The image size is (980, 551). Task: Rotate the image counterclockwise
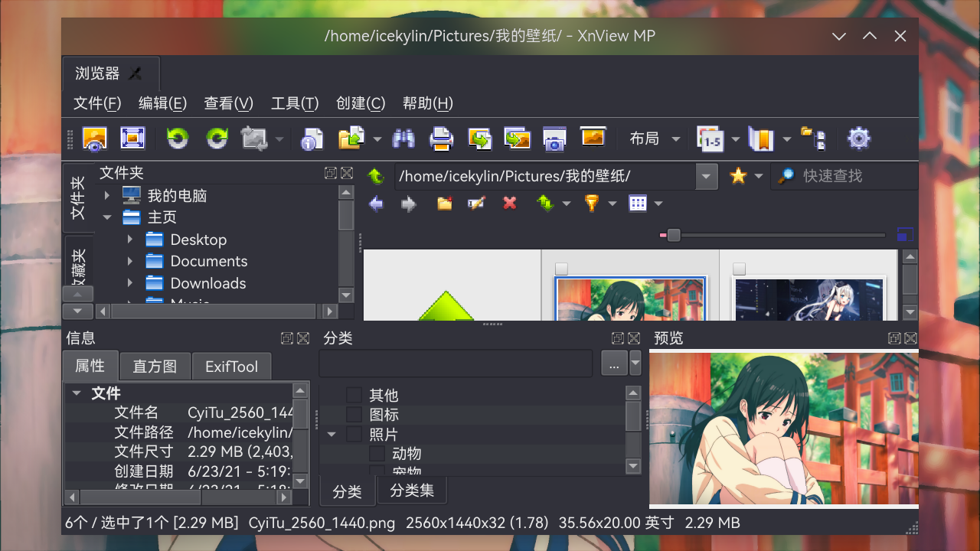coord(177,138)
